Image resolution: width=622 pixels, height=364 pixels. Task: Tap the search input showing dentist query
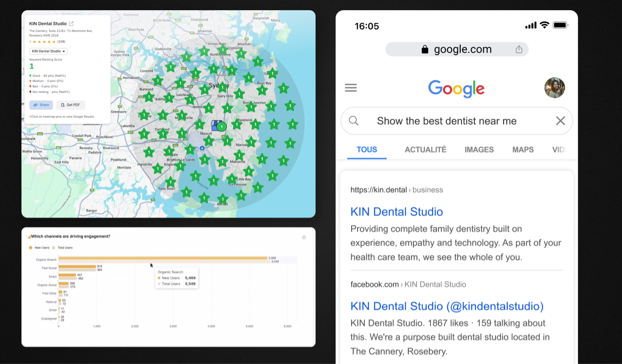[446, 121]
